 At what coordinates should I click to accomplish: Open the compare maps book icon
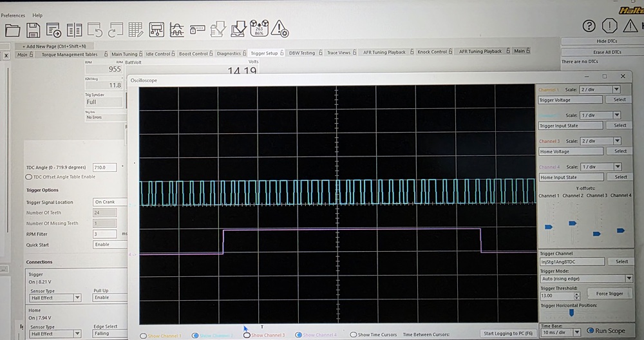[x=74, y=30]
